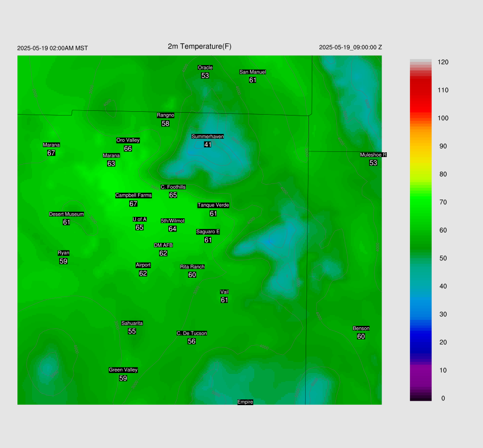
Task: Click the Marana label showing 67
Action: tap(51, 145)
